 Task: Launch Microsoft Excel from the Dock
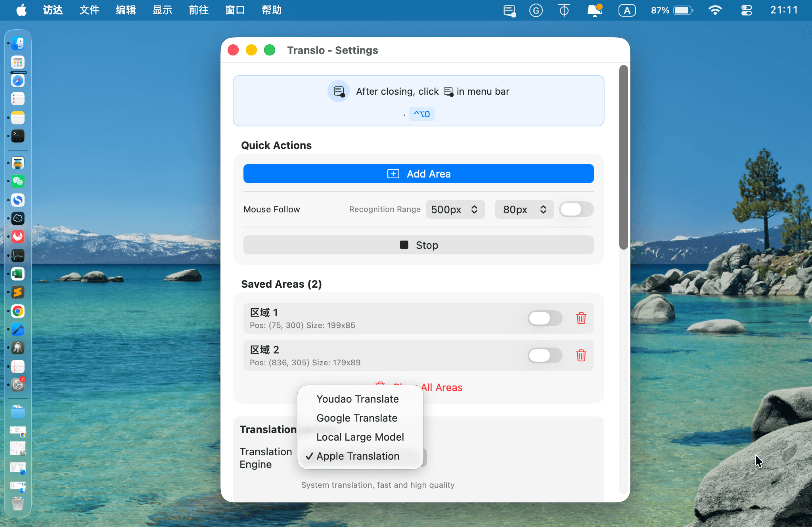pyautogui.click(x=18, y=274)
